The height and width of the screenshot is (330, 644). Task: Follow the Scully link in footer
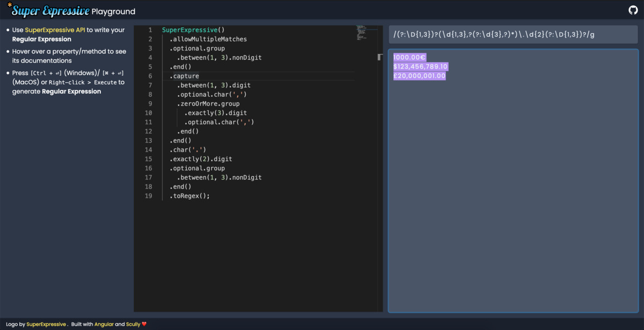click(133, 324)
